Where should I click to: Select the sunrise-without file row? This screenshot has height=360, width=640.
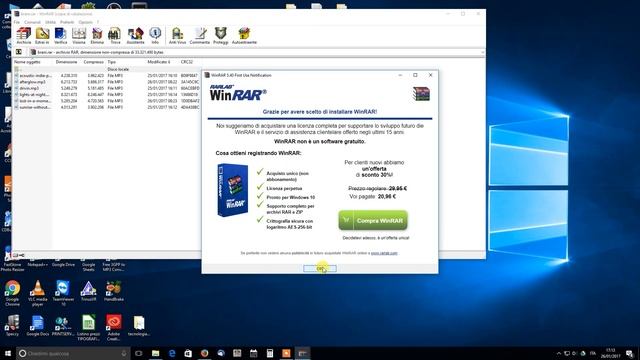pos(107,107)
